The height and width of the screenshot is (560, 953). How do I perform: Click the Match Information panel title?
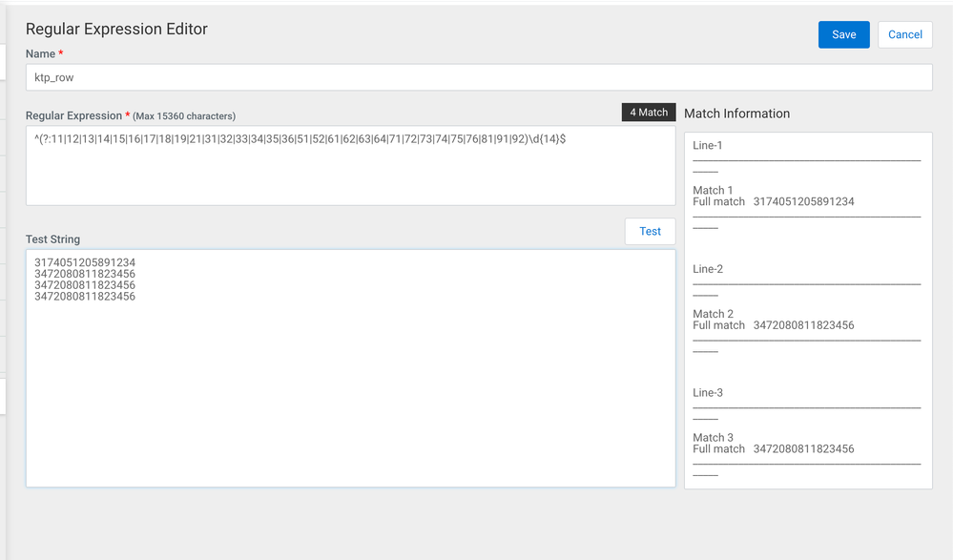[736, 114]
